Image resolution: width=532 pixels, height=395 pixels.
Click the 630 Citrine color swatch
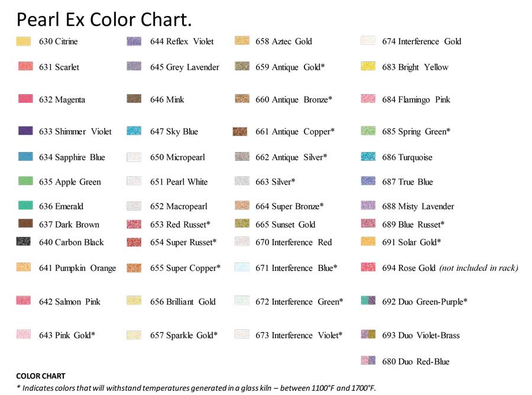24,41
